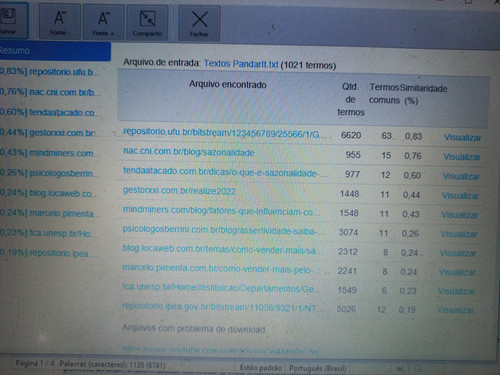Screen dimensions: 500x375
Task: Open tendaatacado.com.br/dicas link
Action: [225, 172]
